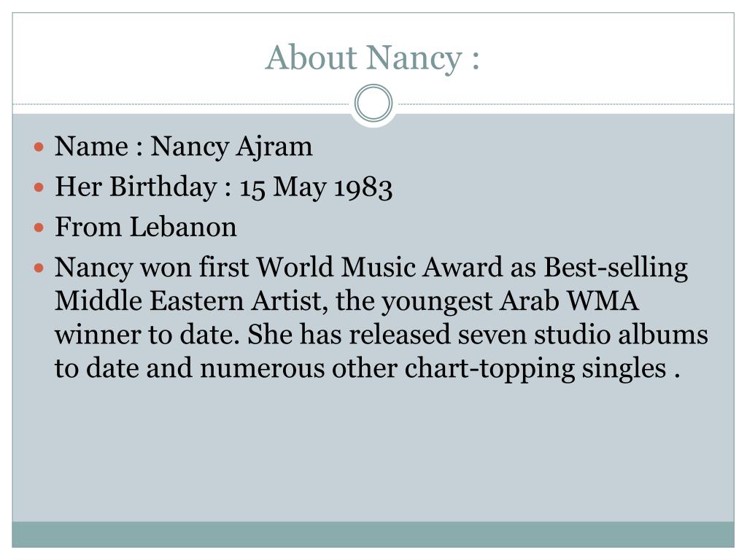The image size is (747, 560).
Task: Click the empty gray area below the text
Action: tap(373, 452)
